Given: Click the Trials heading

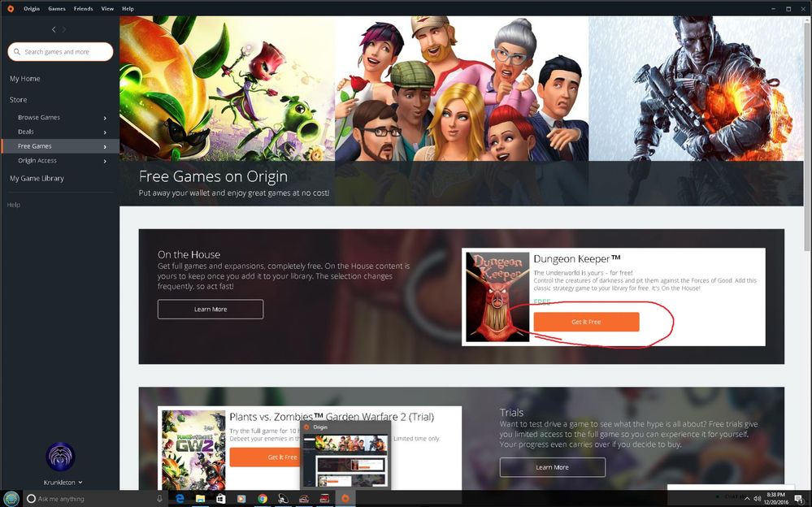Looking at the screenshot, I should point(511,413).
